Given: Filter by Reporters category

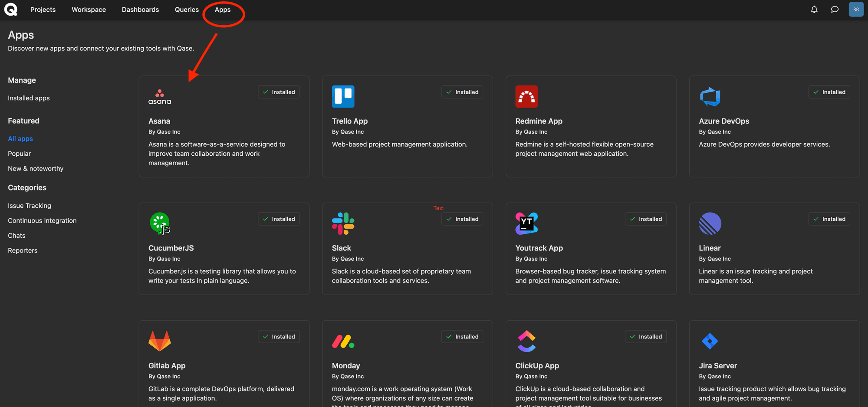Looking at the screenshot, I should click(x=23, y=250).
